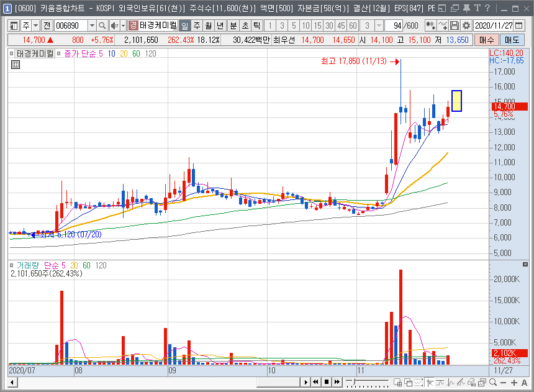Select interval preset 30
Image resolution: width=534 pixels, height=392 pixels.
click(x=329, y=25)
